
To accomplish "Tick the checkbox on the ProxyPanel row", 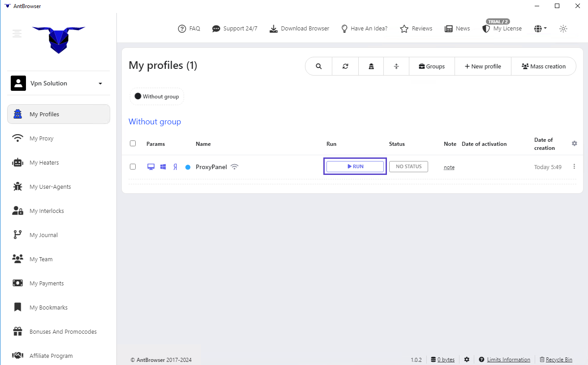I will click(133, 166).
